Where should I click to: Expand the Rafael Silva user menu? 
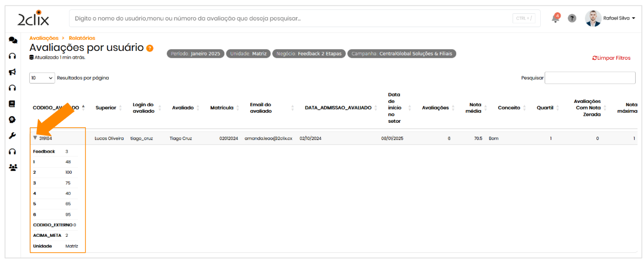click(x=610, y=18)
